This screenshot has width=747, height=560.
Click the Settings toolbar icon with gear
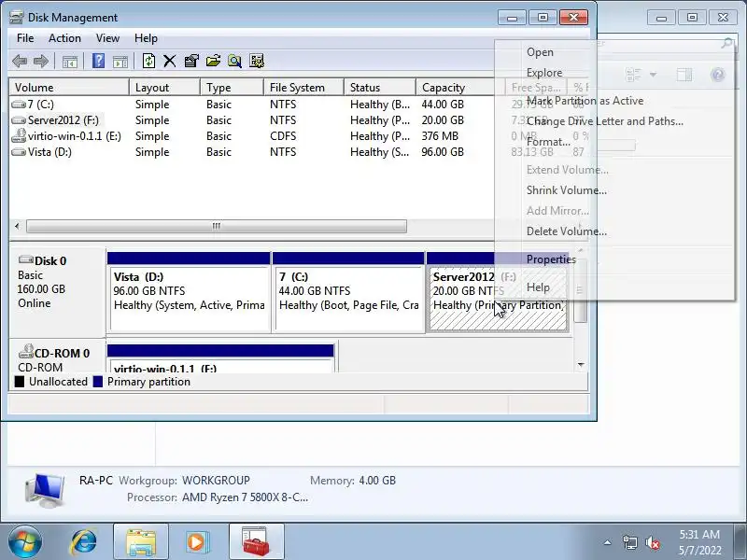[x=256, y=61]
